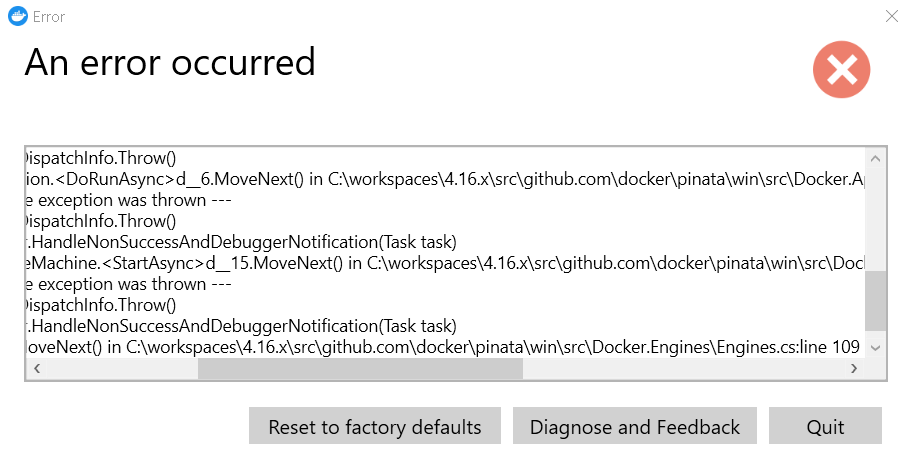Click Reset to factory defaults button
This screenshot has width=911, height=469.
tap(375, 427)
